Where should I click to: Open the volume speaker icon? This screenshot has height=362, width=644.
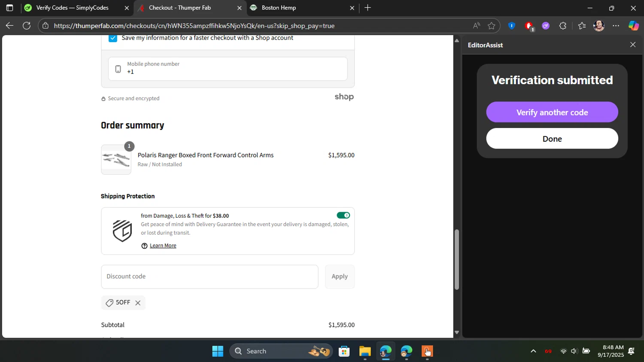(574, 351)
